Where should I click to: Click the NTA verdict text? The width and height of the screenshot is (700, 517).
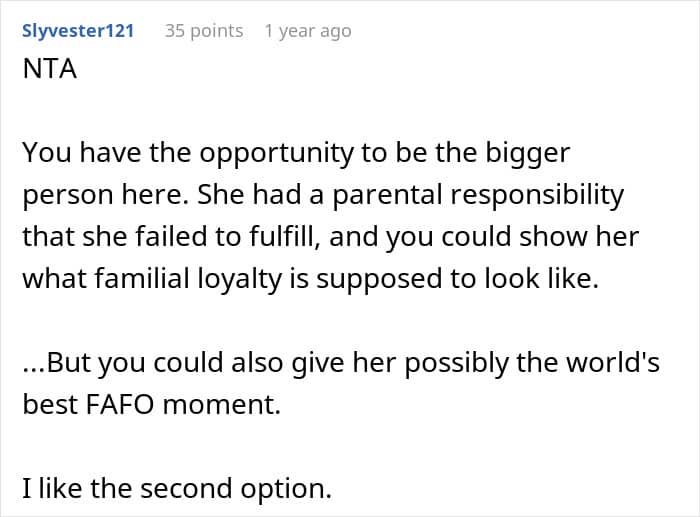[x=50, y=69]
